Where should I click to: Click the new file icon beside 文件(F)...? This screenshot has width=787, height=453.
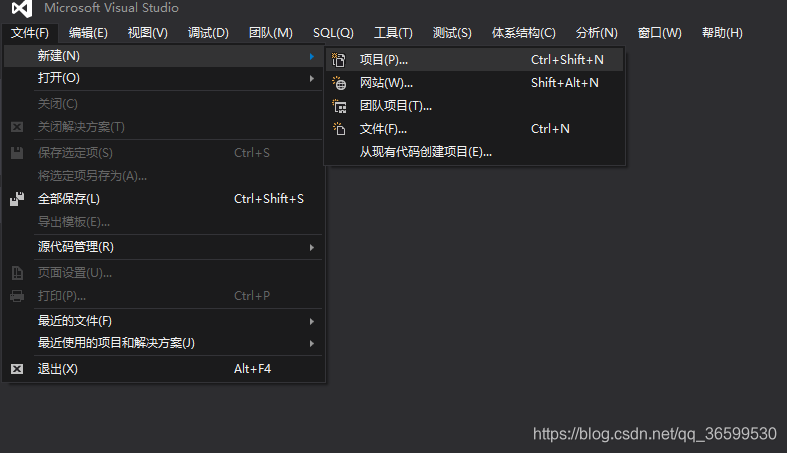point(339,129)
